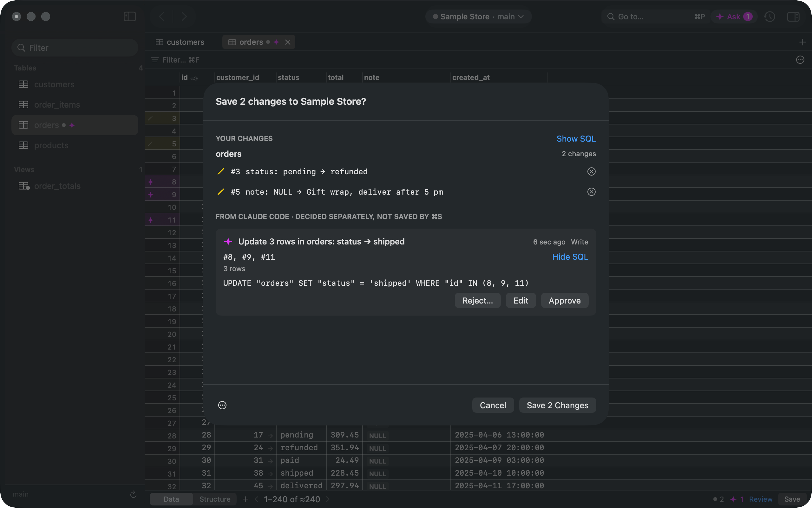Click Hide SQL in Claude proposal

570,257
